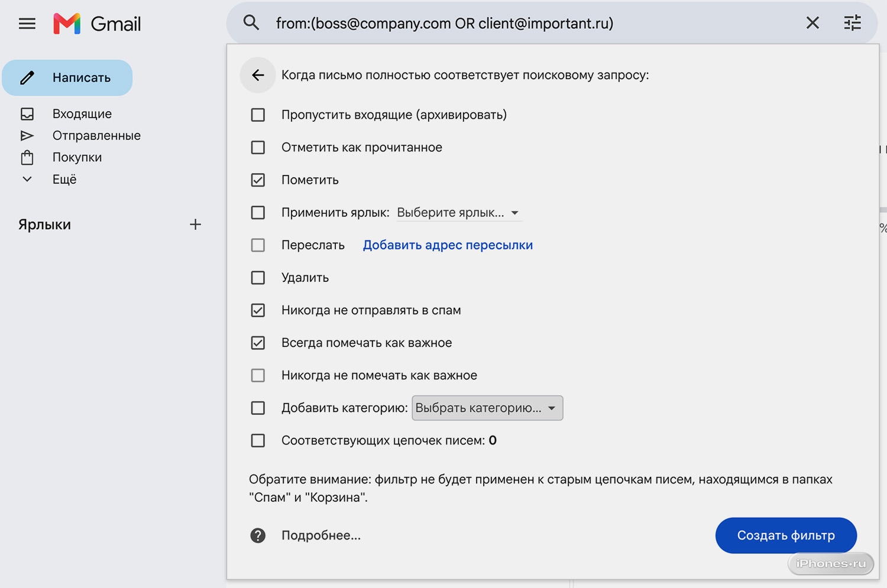Image resolution: width=887 pixels, height=588 pixels.
Task: Tick the "Удалить" checkbox
Action: point(258,278)
